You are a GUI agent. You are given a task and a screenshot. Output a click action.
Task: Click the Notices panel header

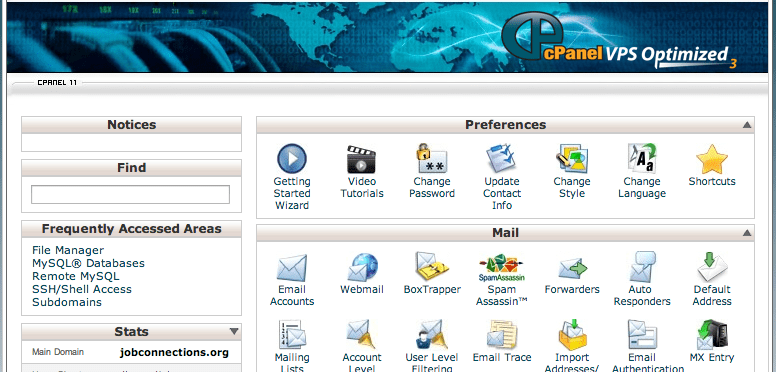pos(131,125)
